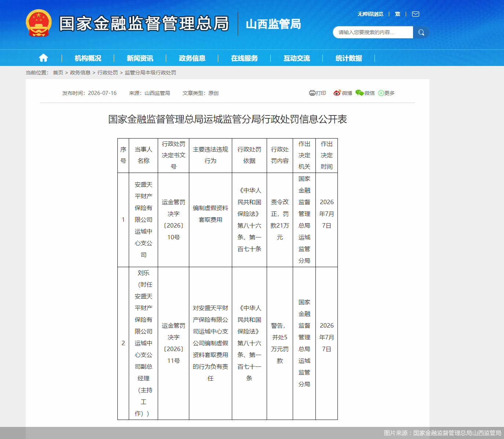
Task: Click the 文章类型：原创 text
Action: (x=201, y=93)
